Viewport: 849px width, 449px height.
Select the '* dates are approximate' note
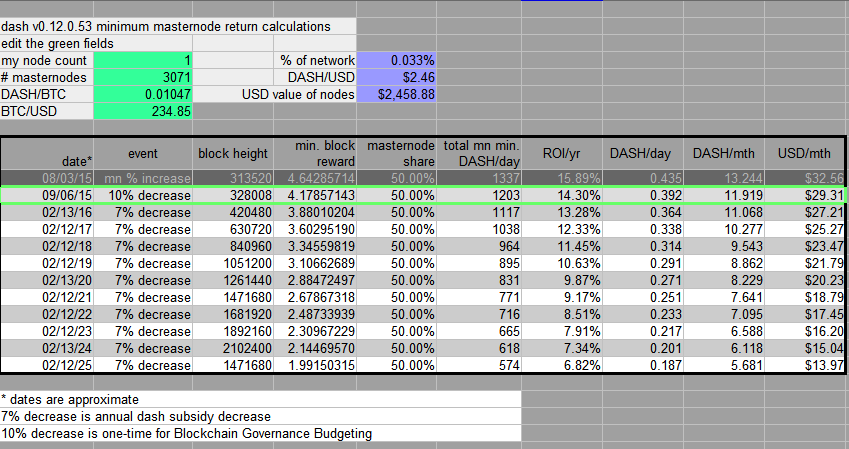coord(260,399)
